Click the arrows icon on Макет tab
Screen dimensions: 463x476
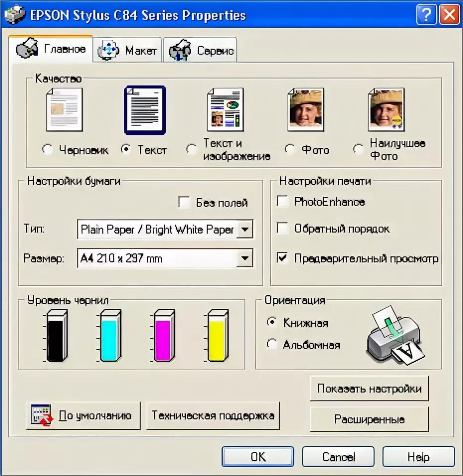tap(108, 50)
